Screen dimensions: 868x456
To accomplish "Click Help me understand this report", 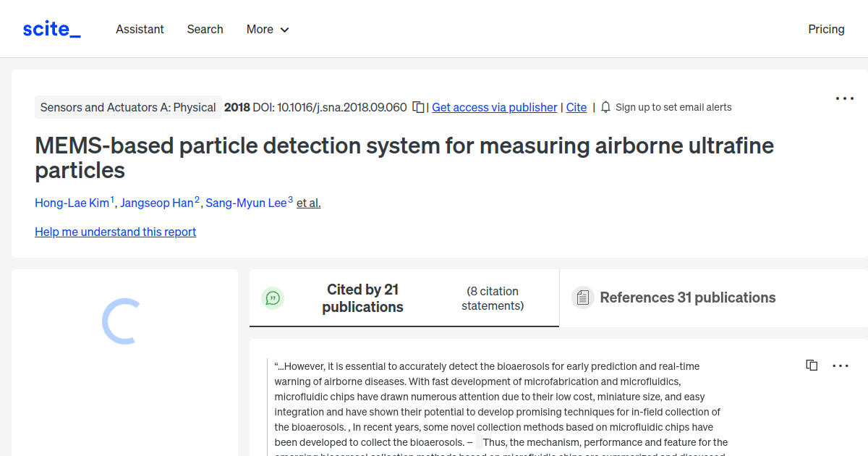I will (115, 232).
